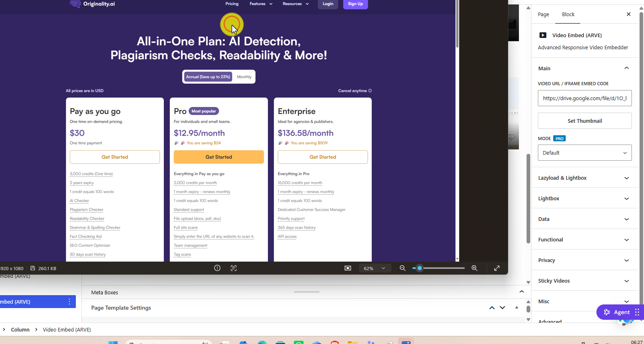Enter fullscreen with the diagonal arrows icon
The width and height of the screenshot is (644, 344).
[x=497, y=268]
